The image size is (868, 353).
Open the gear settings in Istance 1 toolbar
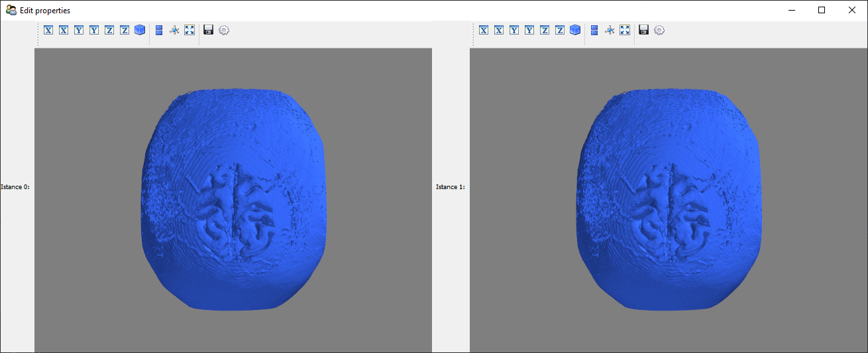coord(659,30)
